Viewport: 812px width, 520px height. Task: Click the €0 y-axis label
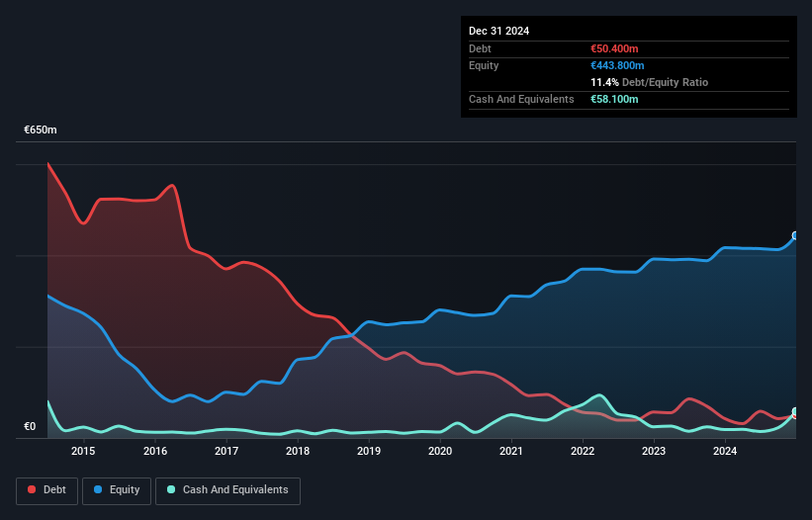click(x=30, y=427)
